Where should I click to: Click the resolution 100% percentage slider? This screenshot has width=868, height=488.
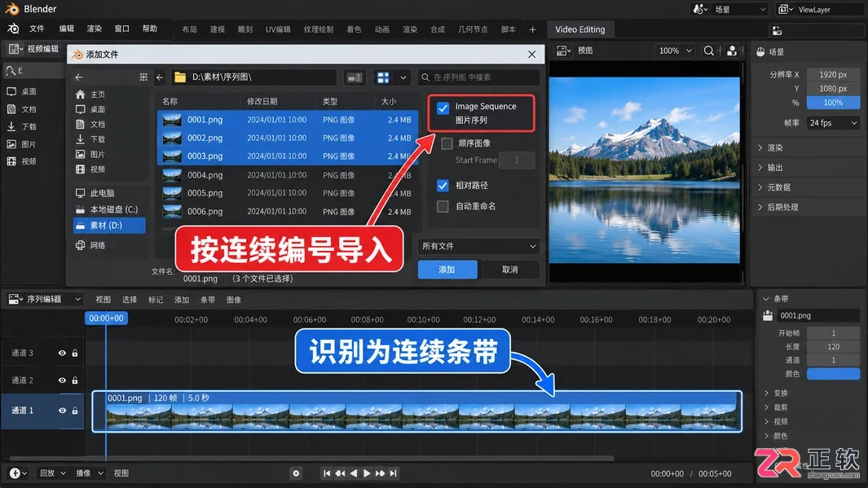pos(833,103)
